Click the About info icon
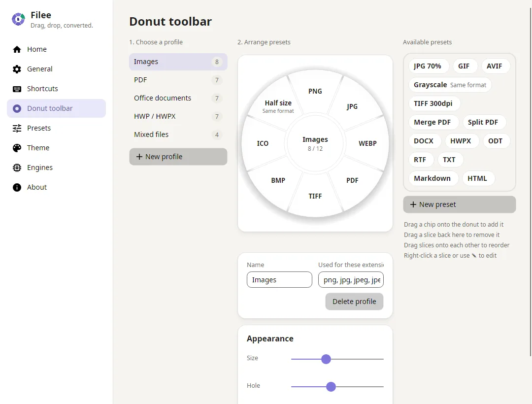Screen dimensions: 532x404 (x=17, y=187)
